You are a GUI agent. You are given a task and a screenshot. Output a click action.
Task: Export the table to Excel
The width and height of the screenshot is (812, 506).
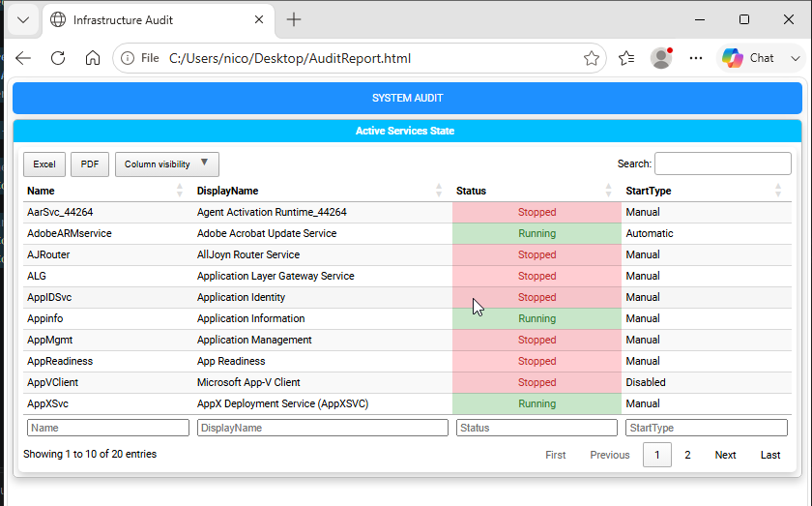pyautogui.click(x=44, y=164)
